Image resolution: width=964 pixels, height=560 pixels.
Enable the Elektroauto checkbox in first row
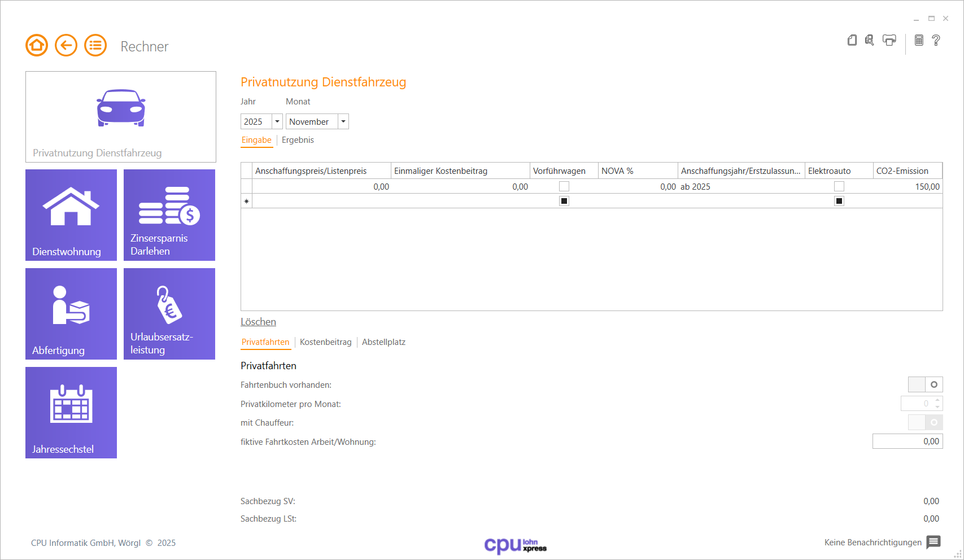839,186
